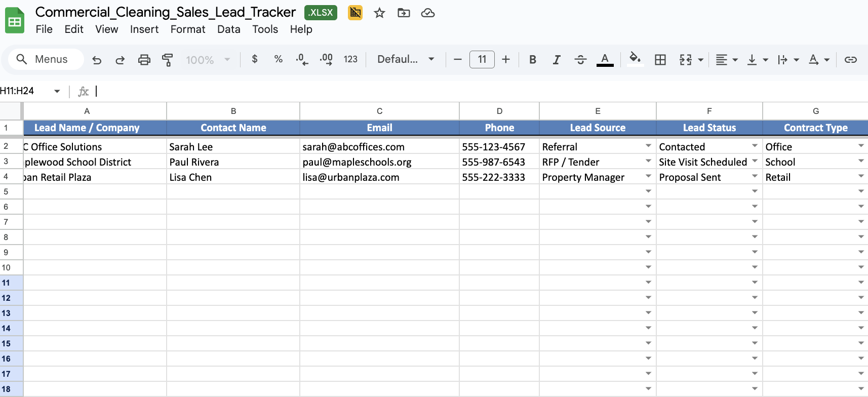Increase font size with plus button

506,59
